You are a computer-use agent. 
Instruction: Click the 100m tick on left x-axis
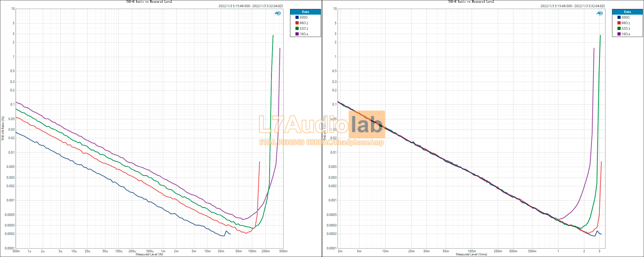click(252, 251)
